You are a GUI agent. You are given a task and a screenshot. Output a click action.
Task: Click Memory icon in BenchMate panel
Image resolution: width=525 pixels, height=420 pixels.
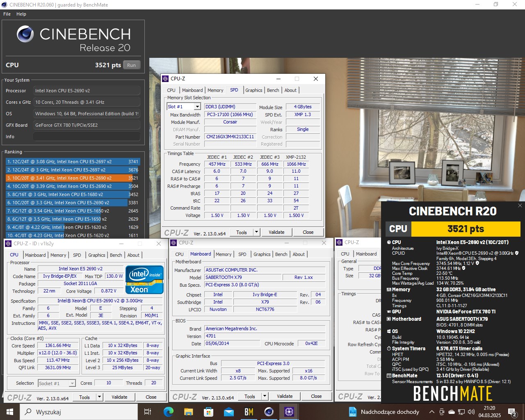[389, 290]
